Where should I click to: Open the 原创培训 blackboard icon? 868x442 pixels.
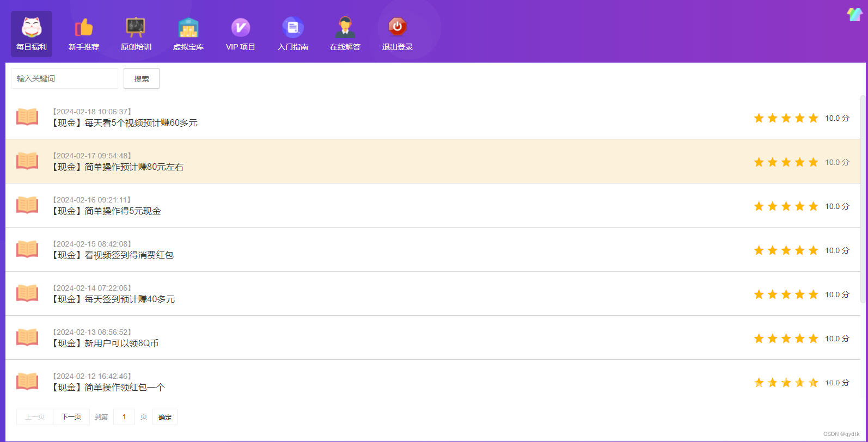point(136,27)
